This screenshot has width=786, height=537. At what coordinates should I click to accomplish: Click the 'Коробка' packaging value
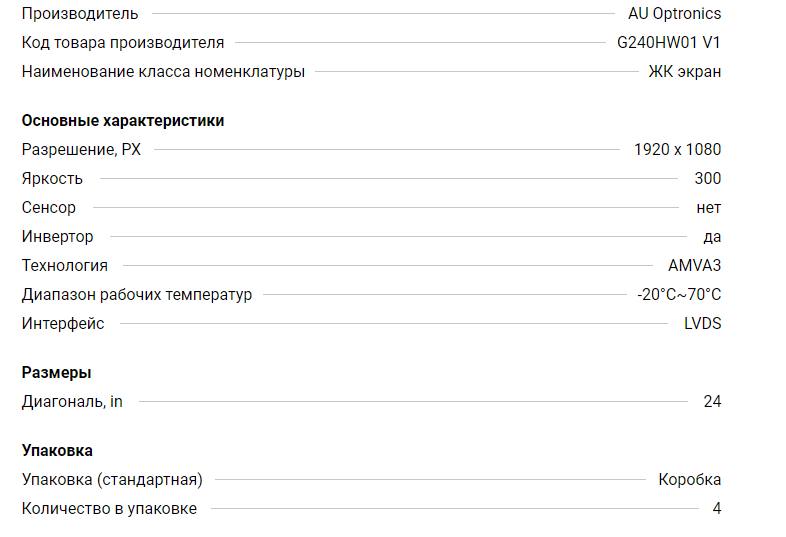(x=690, y=479)
